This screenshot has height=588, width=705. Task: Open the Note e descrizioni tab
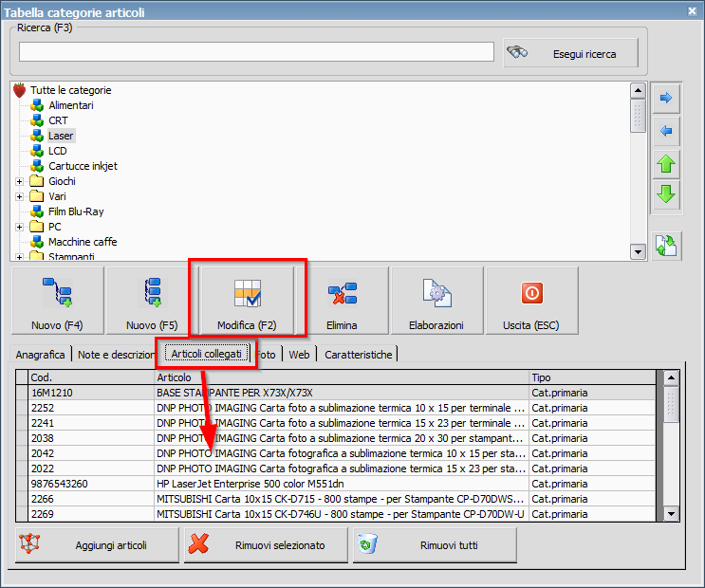click(x=116, y=355)
